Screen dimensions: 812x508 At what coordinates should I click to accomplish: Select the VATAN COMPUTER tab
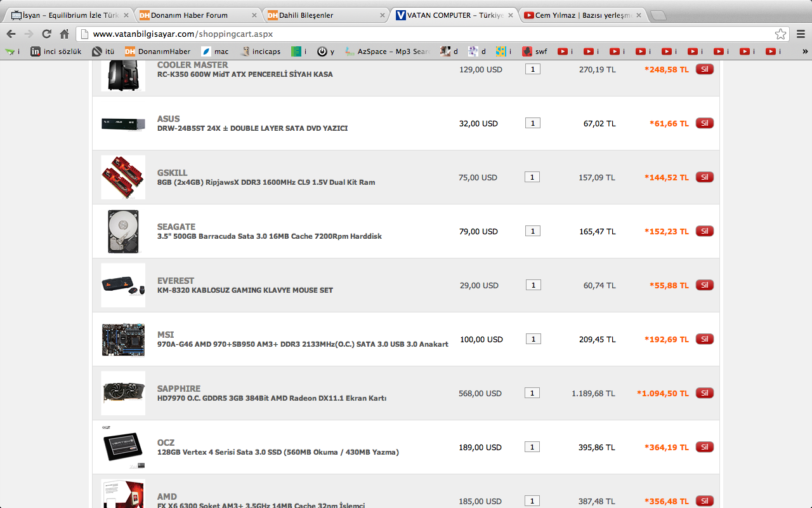pos(454,15)
